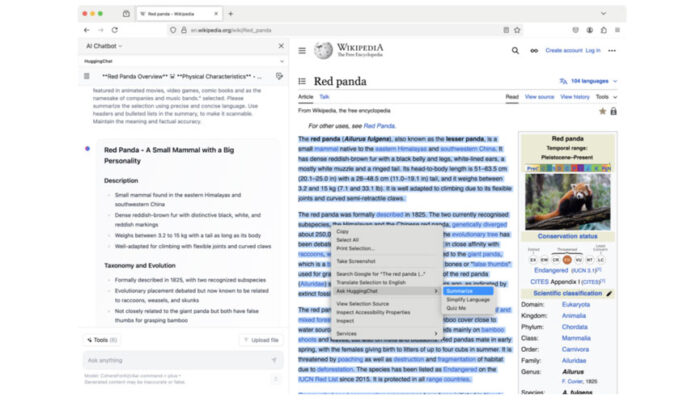The image size is (696, 402).
Task: Click the Log in link
Action: 593,51
